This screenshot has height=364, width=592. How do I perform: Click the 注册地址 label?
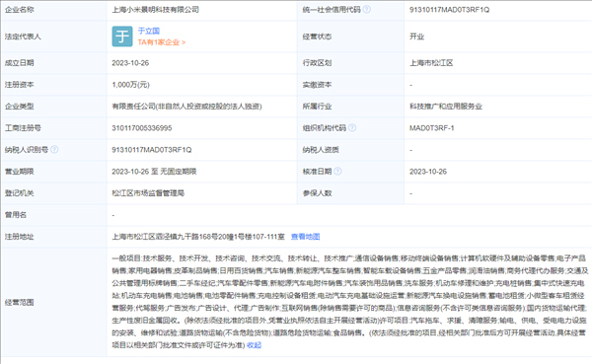click(x=20, y=237)
